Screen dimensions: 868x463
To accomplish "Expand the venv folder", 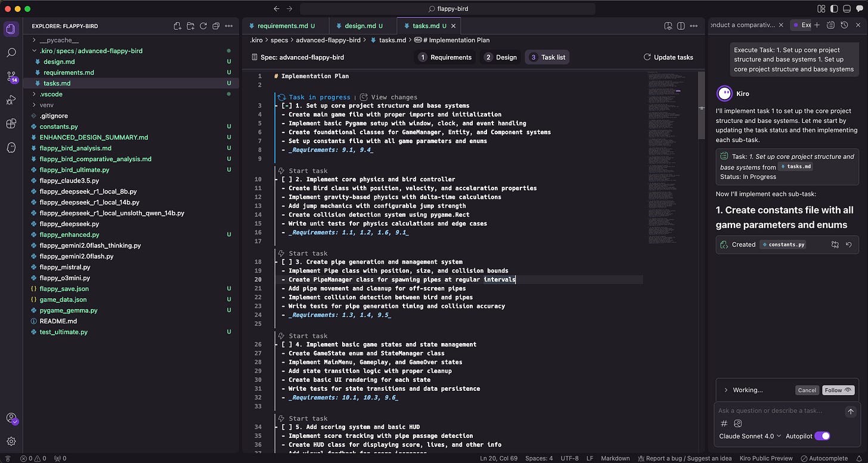I will [x=131, y=105].
